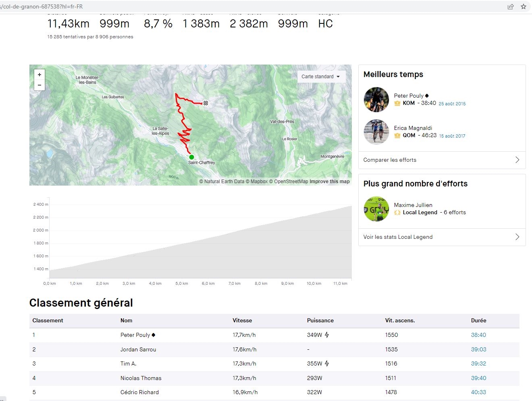Click the Val-des-Prés map label
Image resolution: width=532 pixels, height=401 pixels.
pos(282,121)
